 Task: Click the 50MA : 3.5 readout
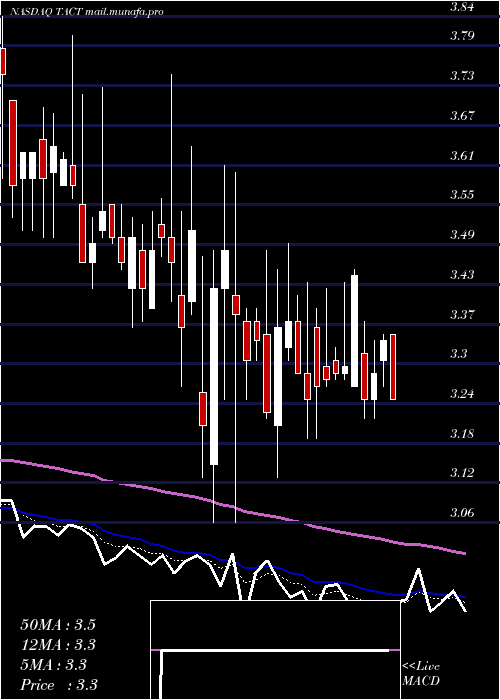click(x=58, y=625)
